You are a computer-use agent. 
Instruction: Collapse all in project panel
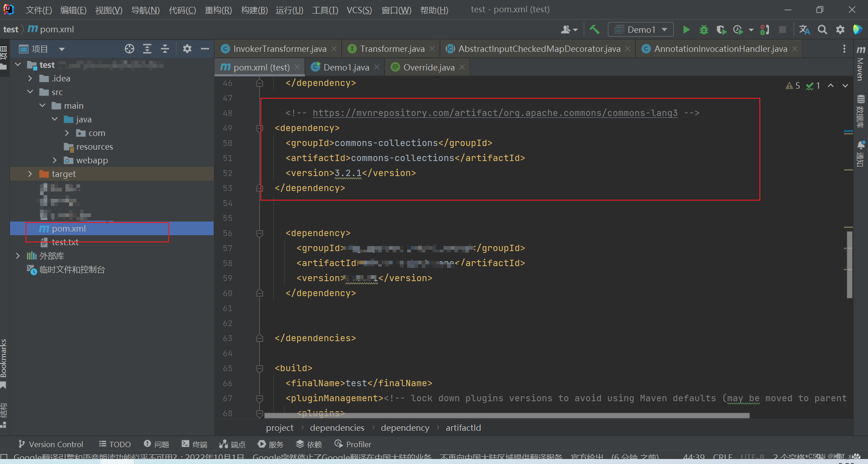165,49
